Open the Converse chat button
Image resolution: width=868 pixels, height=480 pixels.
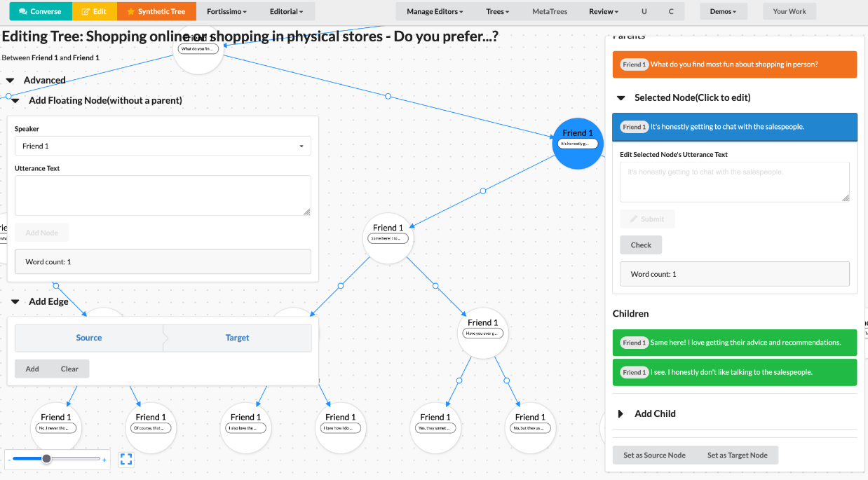(40, 11)
